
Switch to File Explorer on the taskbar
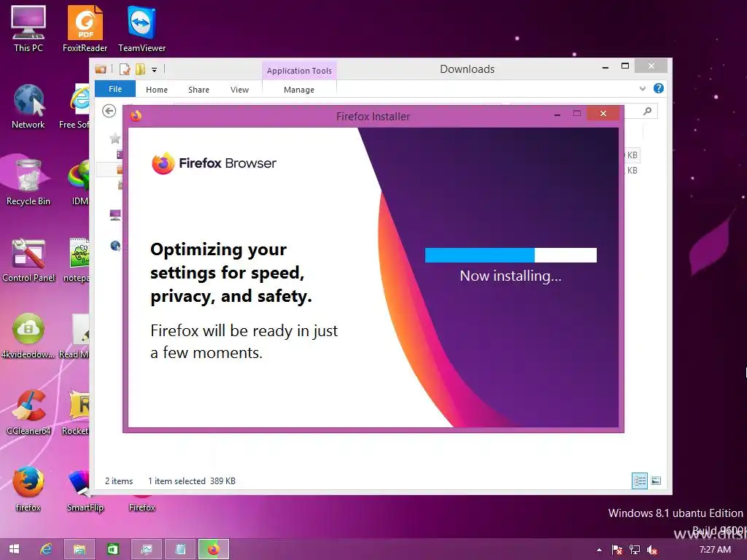tap(79, 549)
